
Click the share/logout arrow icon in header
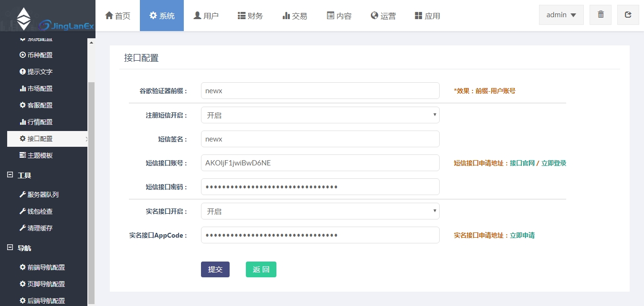click(628, 15)
